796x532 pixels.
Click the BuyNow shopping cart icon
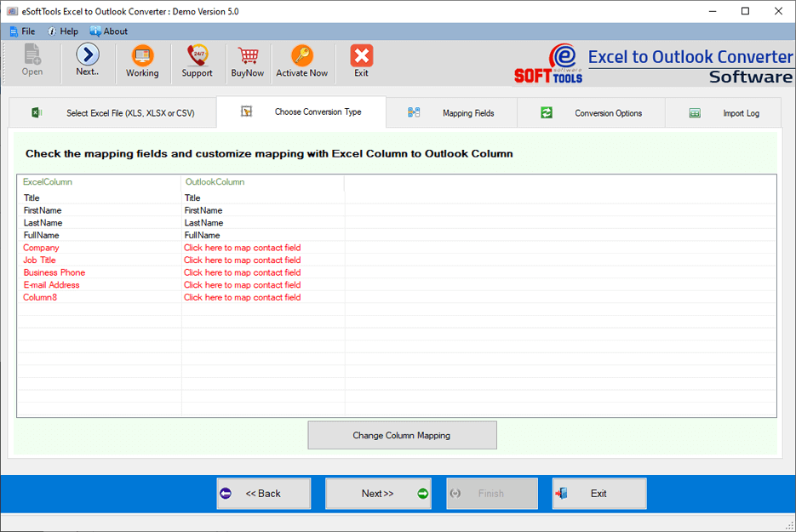coord(247,61)
